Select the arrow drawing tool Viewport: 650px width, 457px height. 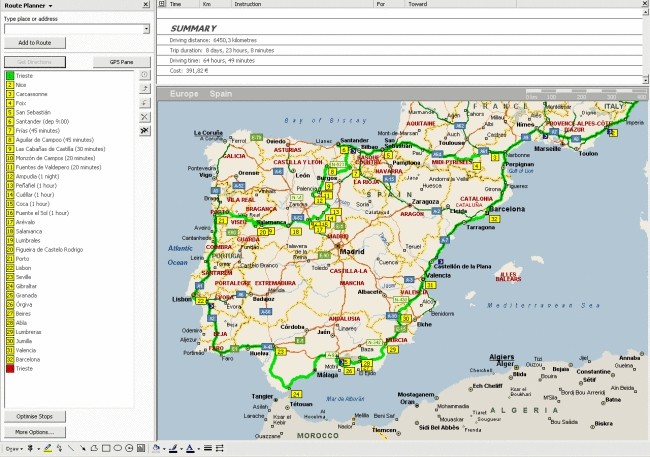coord(82,448)
